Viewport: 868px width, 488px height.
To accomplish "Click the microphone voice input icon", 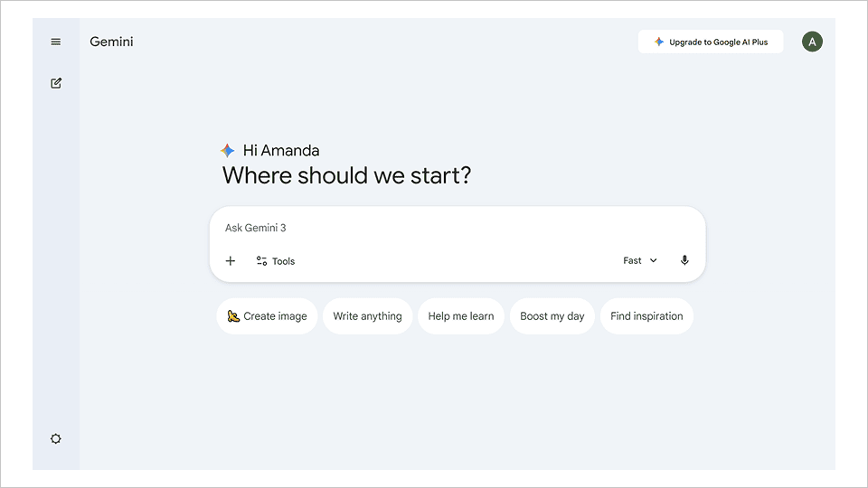I will click(684, 260).
